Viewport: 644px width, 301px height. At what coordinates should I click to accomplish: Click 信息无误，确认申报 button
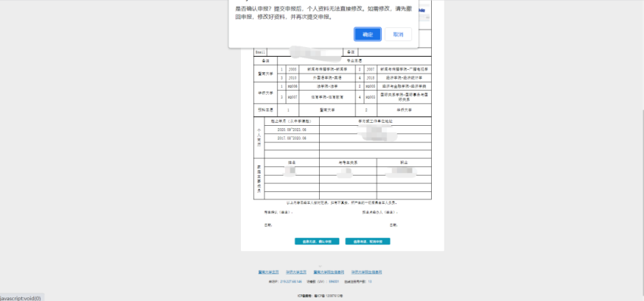(x=317, y=241)
